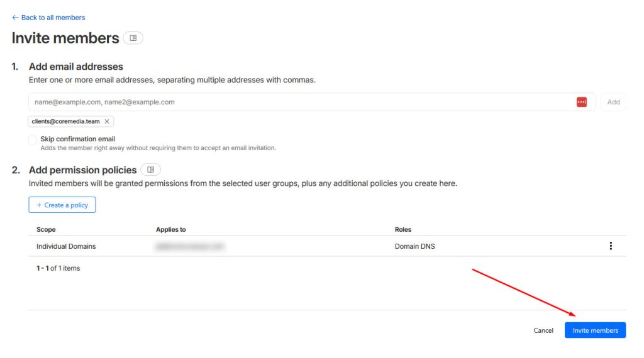
Task: Click the 1 - 1 of 1 items counter
Action: (58, 268)
